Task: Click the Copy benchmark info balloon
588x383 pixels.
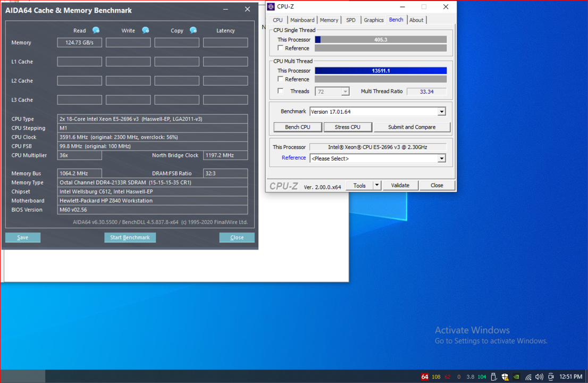Action: pyautogui.click(x=193, y=30)
